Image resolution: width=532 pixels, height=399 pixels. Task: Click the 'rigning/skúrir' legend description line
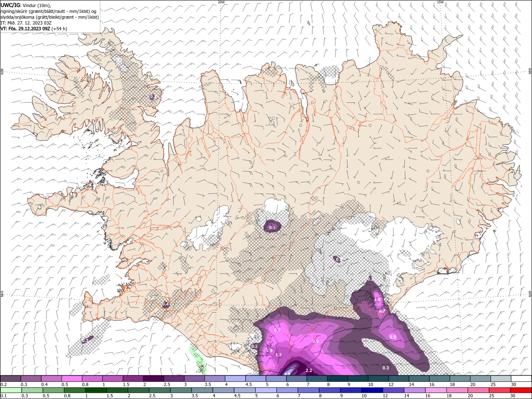(49, 11)
